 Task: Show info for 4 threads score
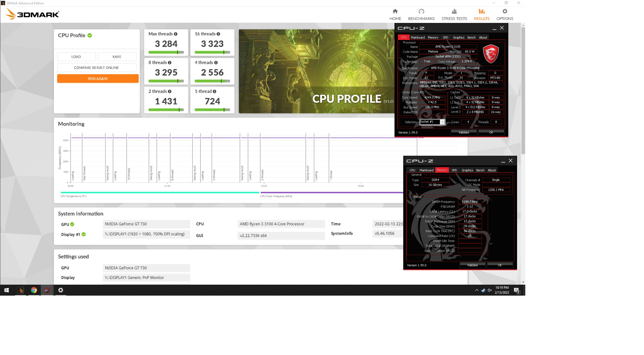(x=216, y=63)
